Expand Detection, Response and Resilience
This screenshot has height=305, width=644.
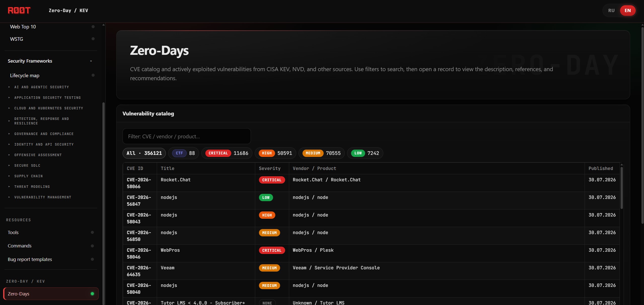42,121
